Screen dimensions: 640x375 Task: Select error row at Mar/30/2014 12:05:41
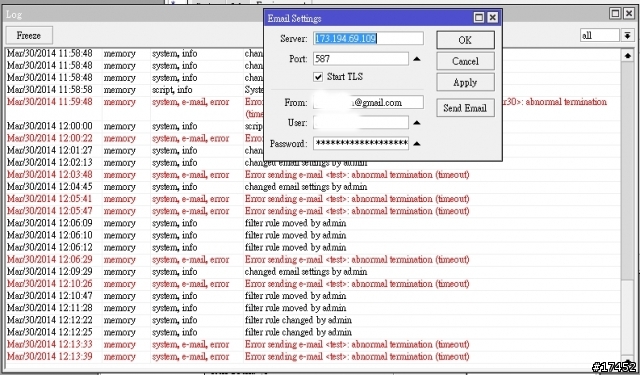pyautogui.click(x=313, y=199)
